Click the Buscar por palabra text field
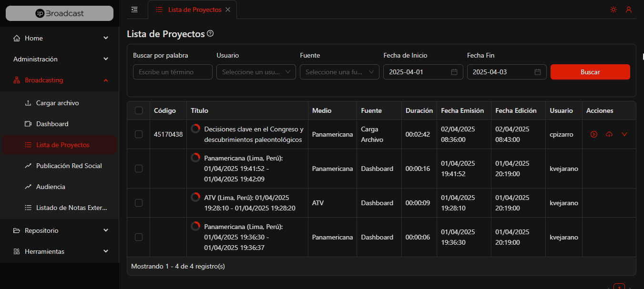The image size is (644, 289). 173,72
